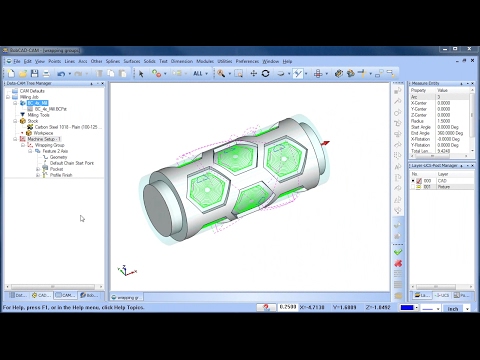Select CAM Defaults in the tree
This screenshot has height=360, width=480.
pyautogui.click(x=32, y=91)
